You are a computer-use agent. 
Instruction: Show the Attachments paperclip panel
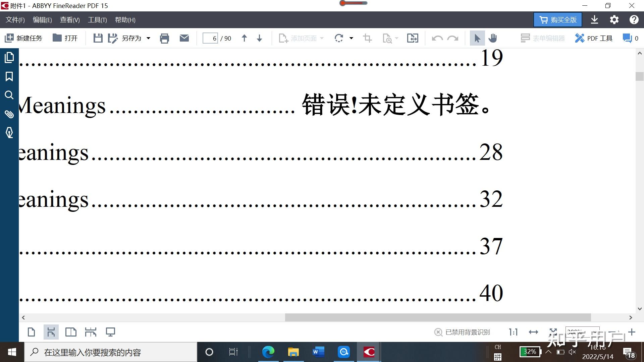[x=9, y=114]
